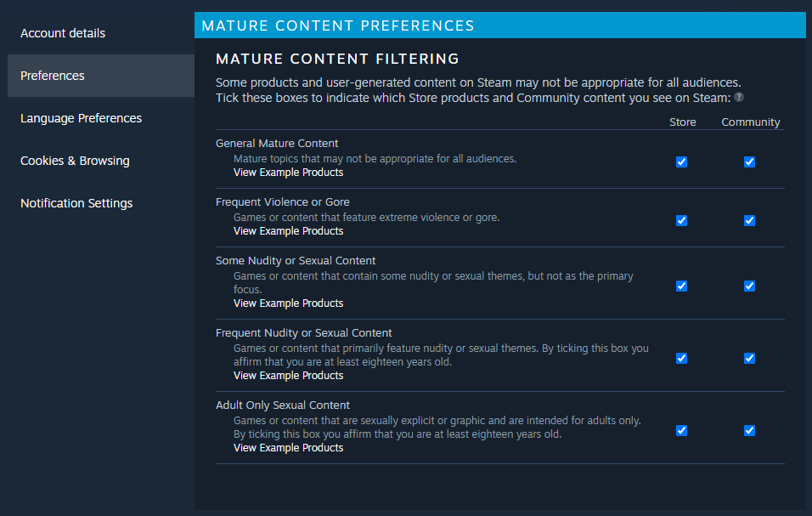The width and height of the screenshot is (812, 516).
Task: Toggle Community checkbox for Adult Only Sexual Content
Action: coord(749,430)
